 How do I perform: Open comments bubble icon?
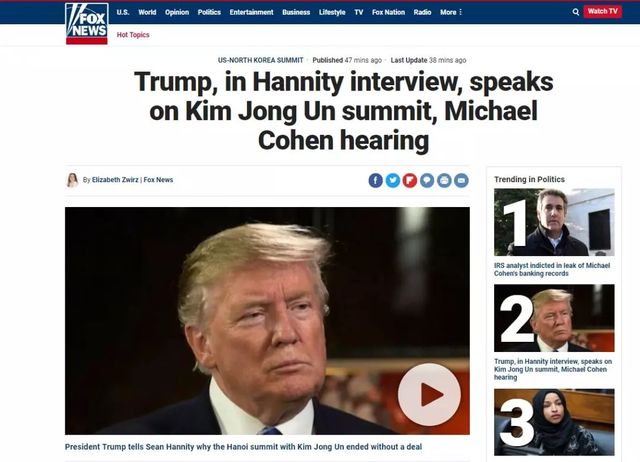(427, 180)
